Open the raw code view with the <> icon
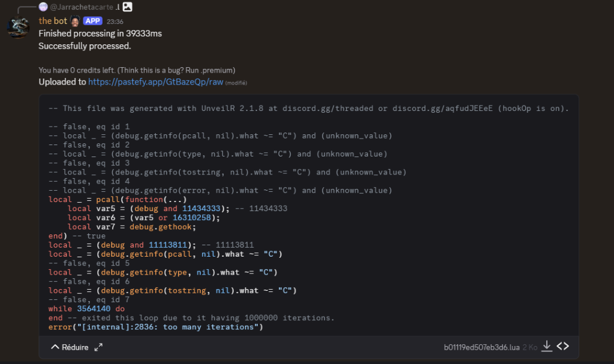Screen dimensions: 614x364 click(x=563, y=346)
